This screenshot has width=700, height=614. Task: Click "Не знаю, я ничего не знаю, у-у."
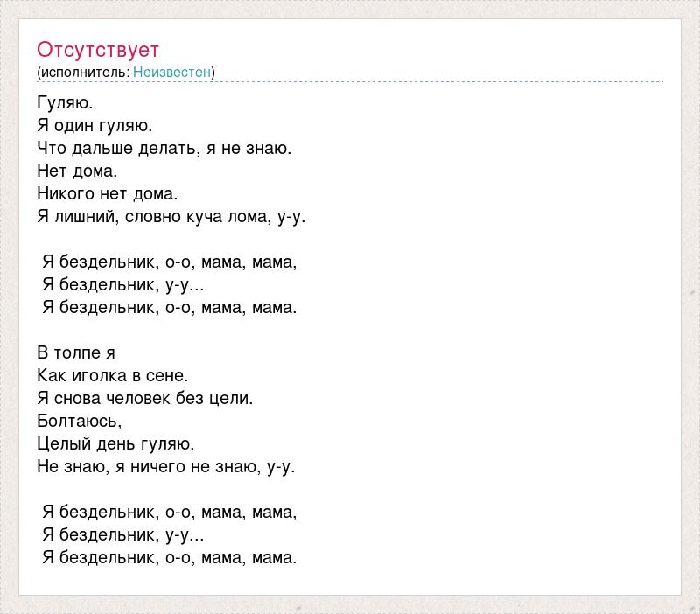point(166,466)
